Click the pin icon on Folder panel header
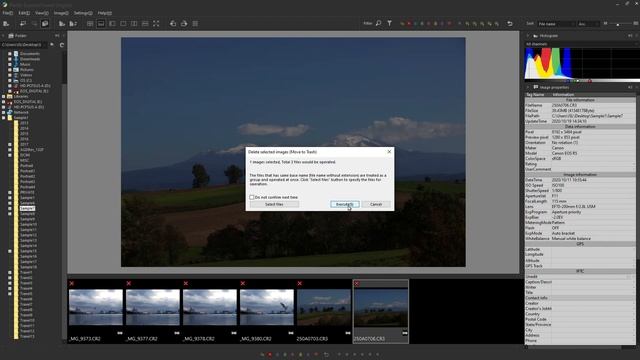Viewport: 640px width, 360px height. [x=57, y=36]
